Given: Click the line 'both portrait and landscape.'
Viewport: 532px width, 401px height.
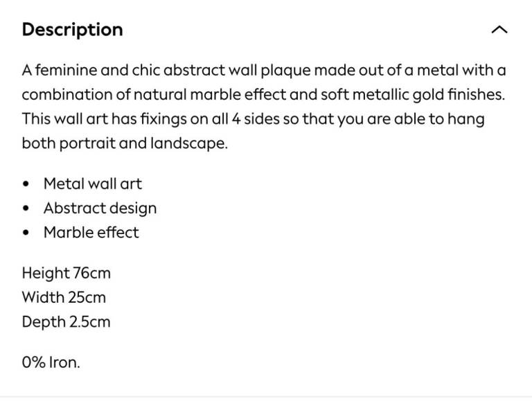Looking at the screenshot, I should [x=125, y=143].
